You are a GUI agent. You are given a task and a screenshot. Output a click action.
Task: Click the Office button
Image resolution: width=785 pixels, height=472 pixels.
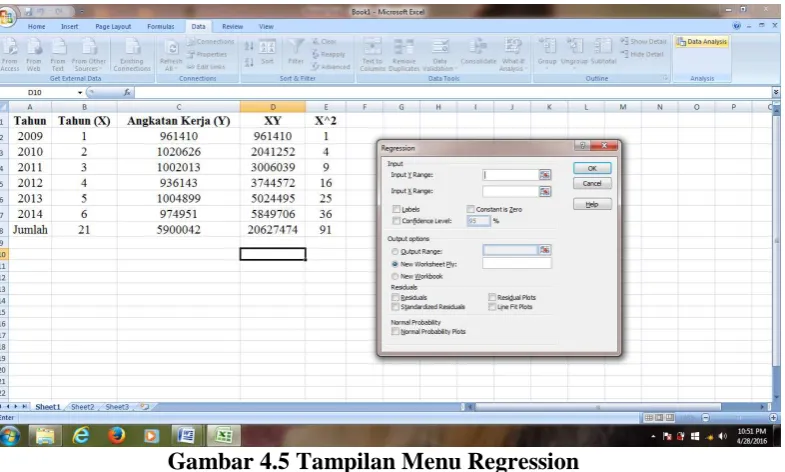(7, 17)
